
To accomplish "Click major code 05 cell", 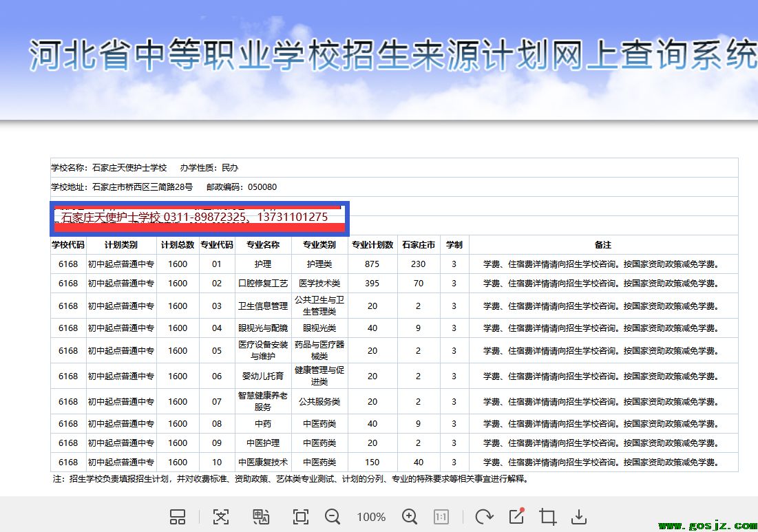I will (217, 350).
